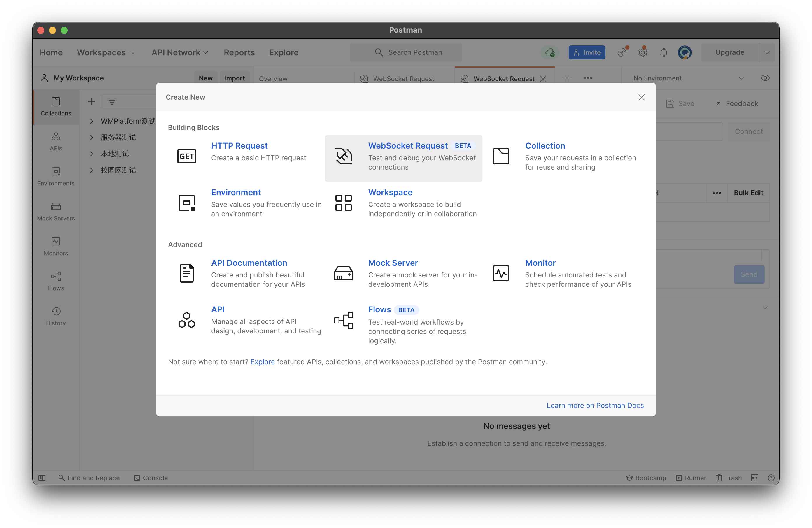Open History in the sidebar
This screenshot has width=812, height=528.
point(56,317)
